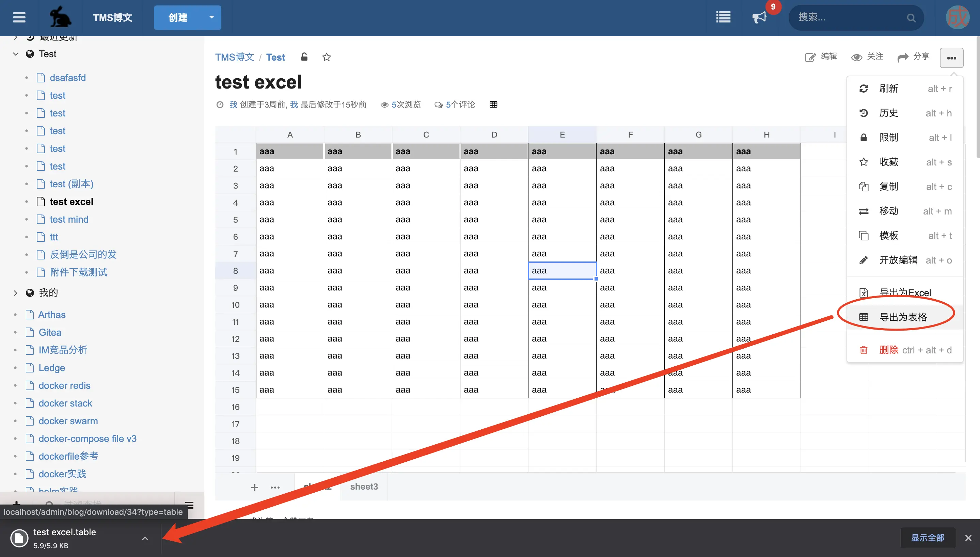This screenshot has width=980, height=557.
Task: Select 刷新 from the menu
Action: 905,89
